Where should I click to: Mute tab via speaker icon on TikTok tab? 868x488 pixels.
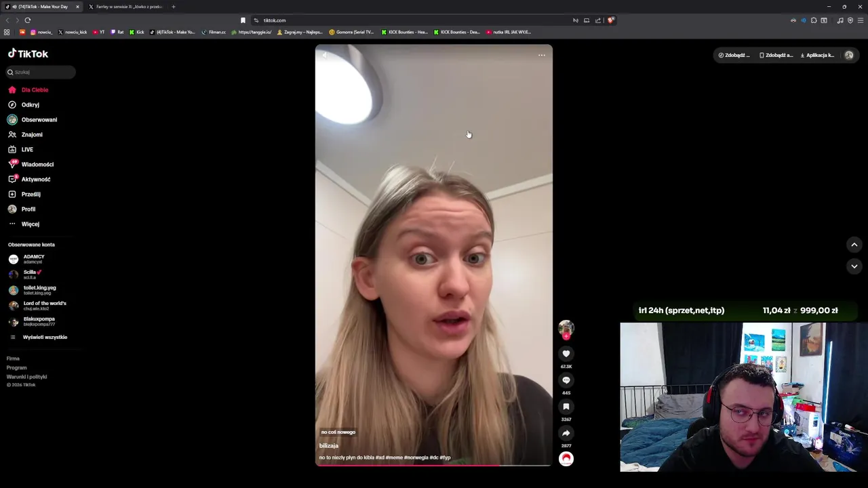(14, 7)
